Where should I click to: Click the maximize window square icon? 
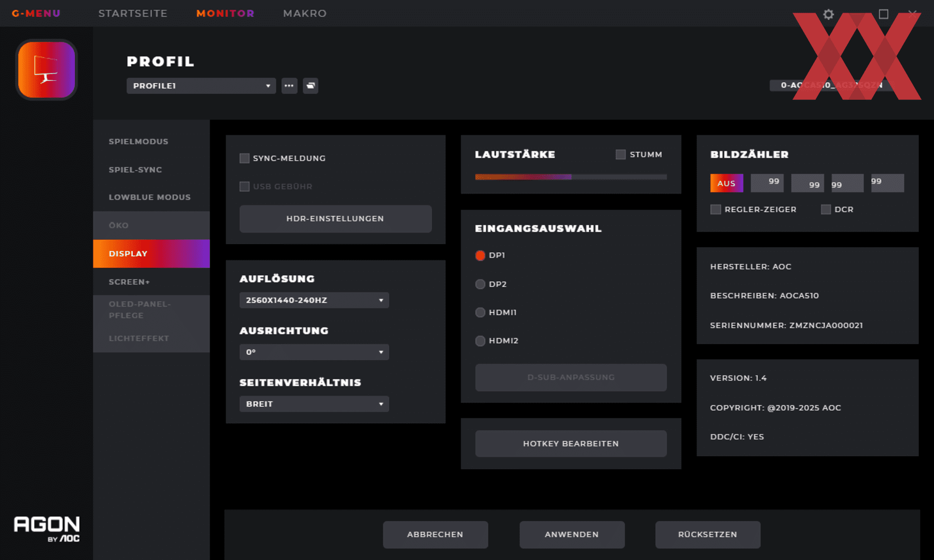(x=883, y=14)
